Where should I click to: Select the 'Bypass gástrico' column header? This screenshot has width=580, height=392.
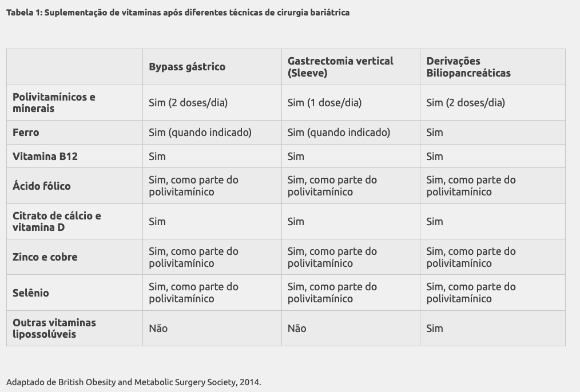coord(187,67)
